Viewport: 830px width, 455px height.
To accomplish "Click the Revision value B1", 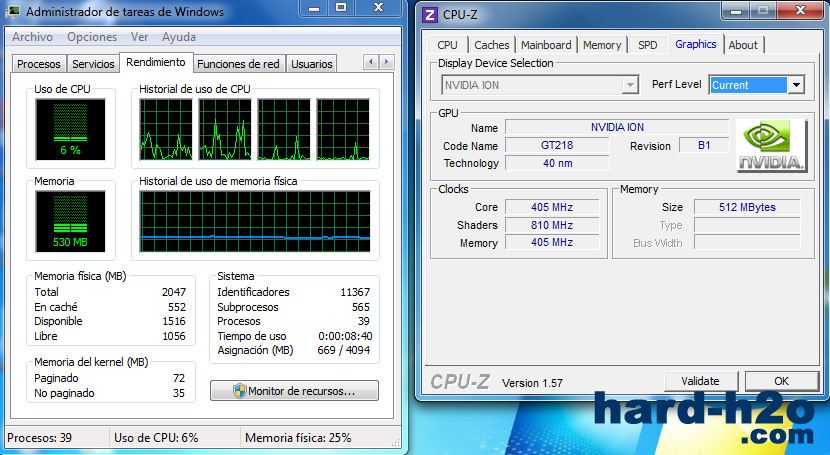I will pos(704,145).
